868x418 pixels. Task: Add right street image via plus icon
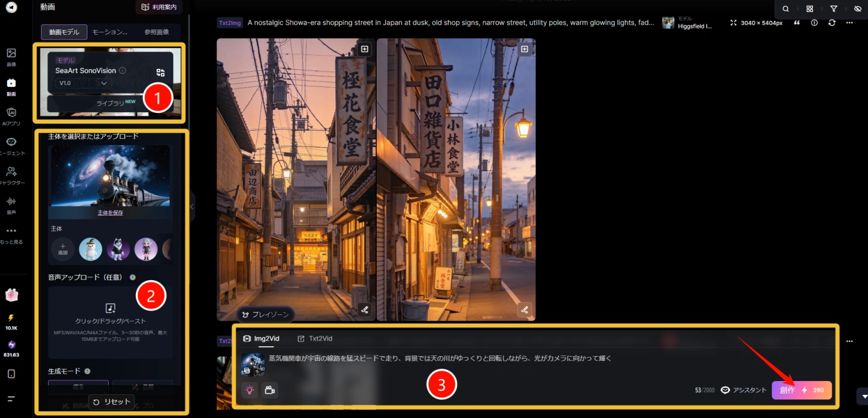[524, 49]
